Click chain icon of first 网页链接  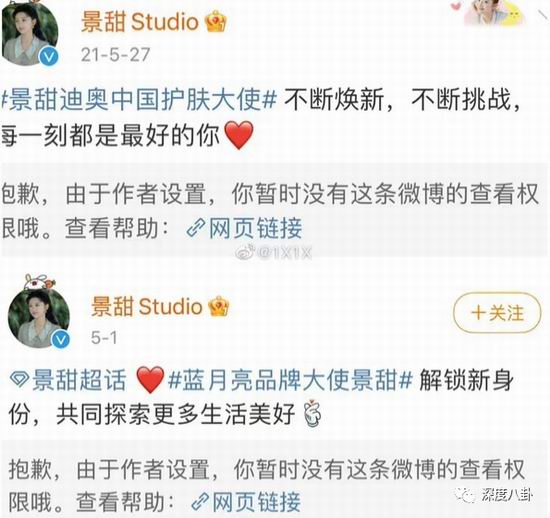tap(196, 228)
